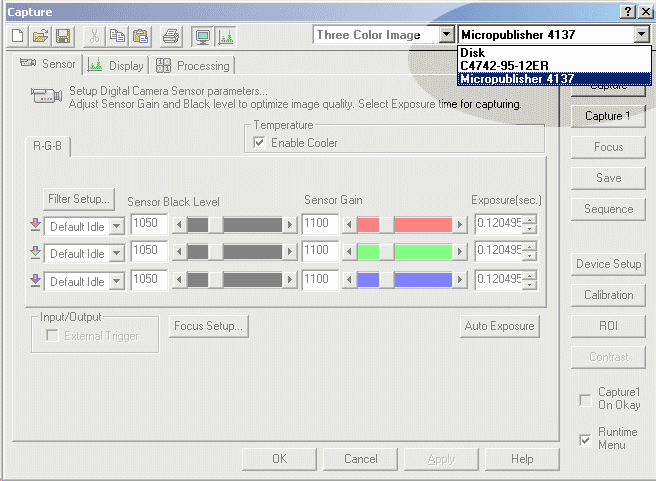Viewport: 656px width, 481px height.
Task: Click the Open folder toolbar icon
Action: [x=40, y=36]
